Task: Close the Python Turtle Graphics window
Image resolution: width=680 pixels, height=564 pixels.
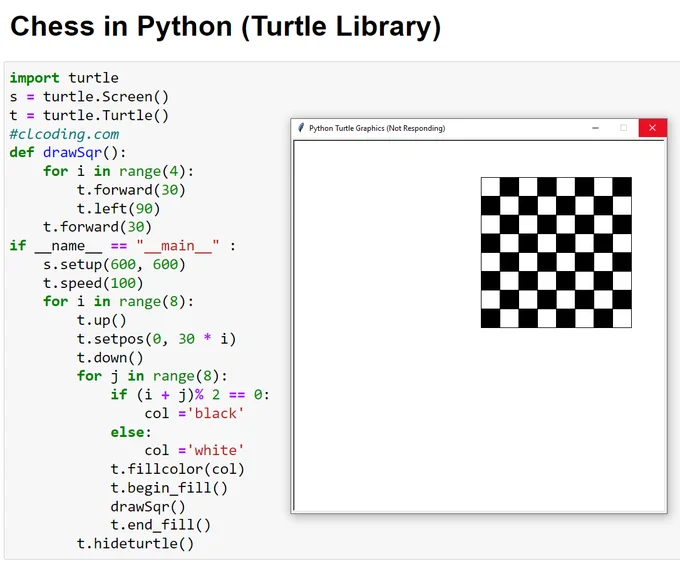Action: tap(653, 128)
